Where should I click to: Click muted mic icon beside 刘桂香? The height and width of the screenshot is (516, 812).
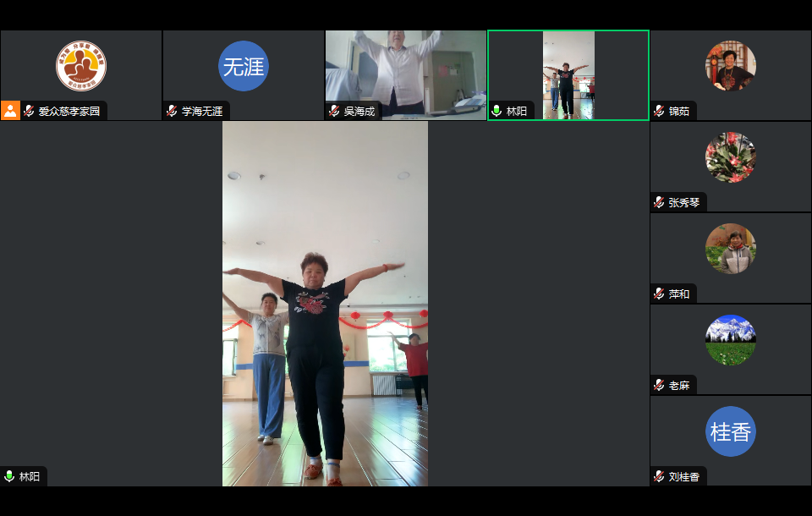tap(659, 476)
